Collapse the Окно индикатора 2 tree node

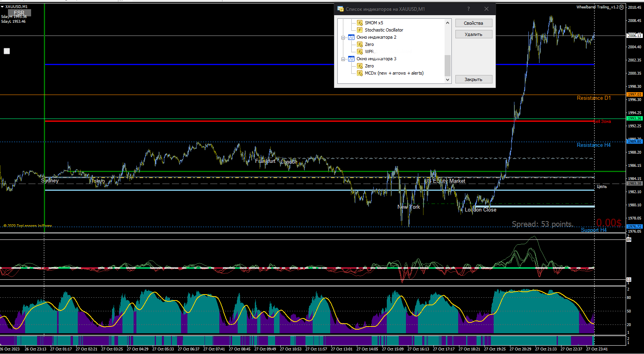pyautogui.click(x=343, y=38)
